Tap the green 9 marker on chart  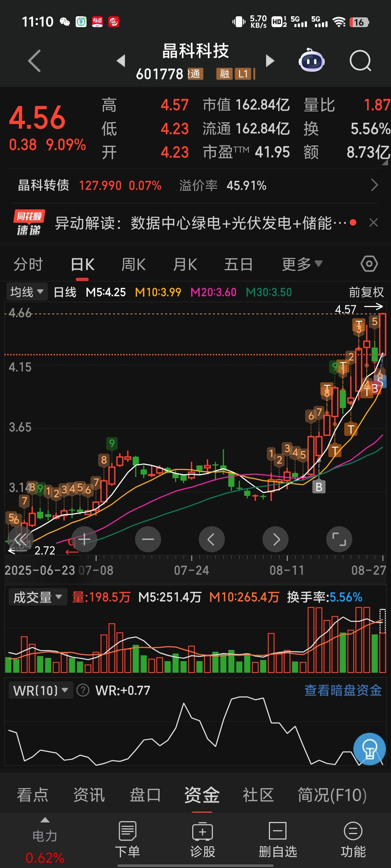112,443
